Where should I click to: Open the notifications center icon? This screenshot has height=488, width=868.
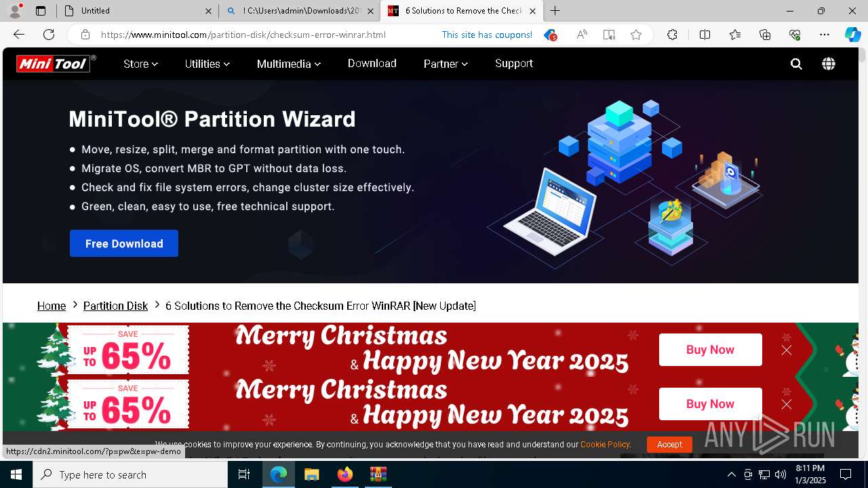(x=846, y=474)
